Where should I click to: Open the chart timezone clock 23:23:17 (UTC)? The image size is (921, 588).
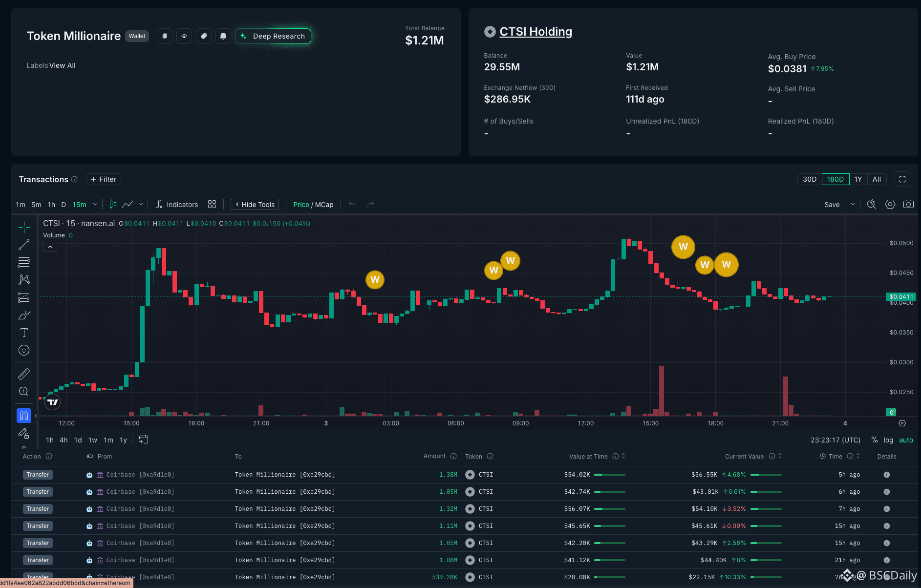(x=835, y=440)
